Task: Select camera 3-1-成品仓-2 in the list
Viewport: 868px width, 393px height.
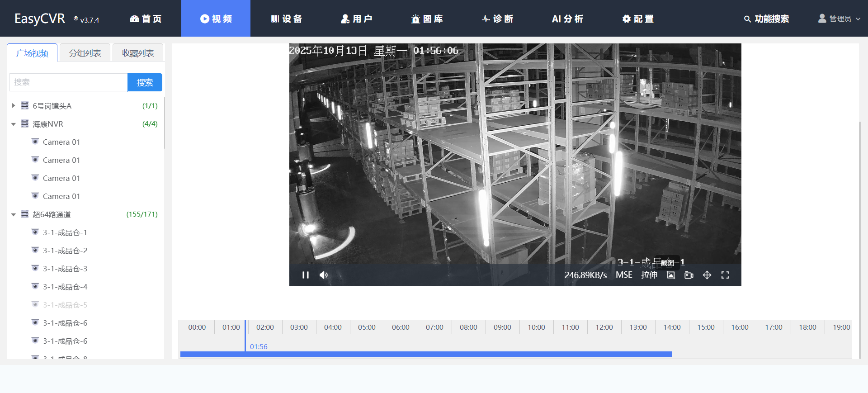Action: [x=65, y=251]
